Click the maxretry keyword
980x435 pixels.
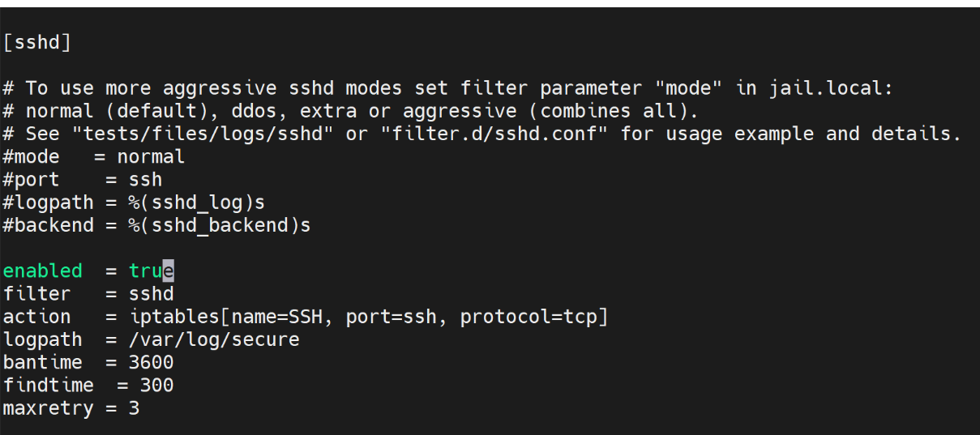coord(48,408)
